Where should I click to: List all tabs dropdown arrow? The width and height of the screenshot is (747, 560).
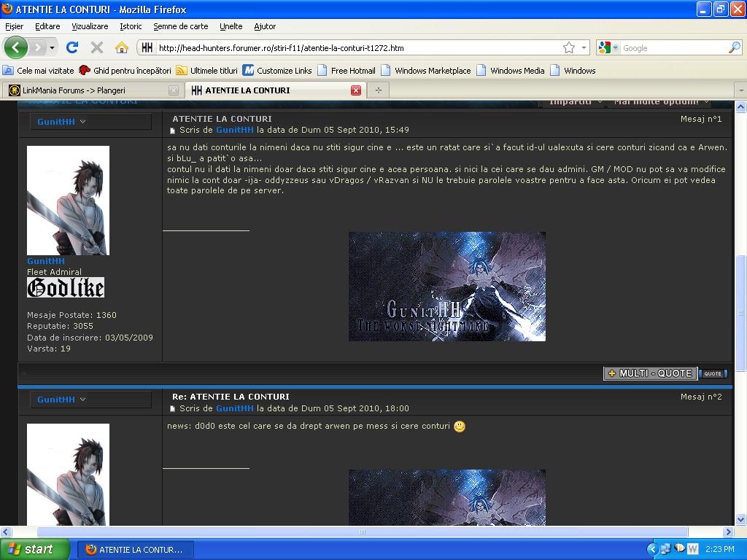(x=741, y=90)
